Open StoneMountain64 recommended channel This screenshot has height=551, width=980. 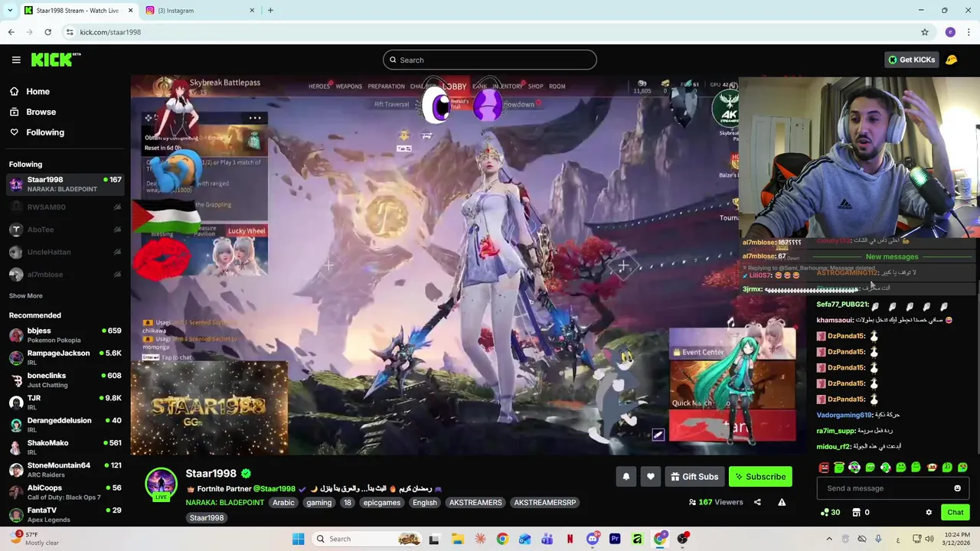point(65,469)
